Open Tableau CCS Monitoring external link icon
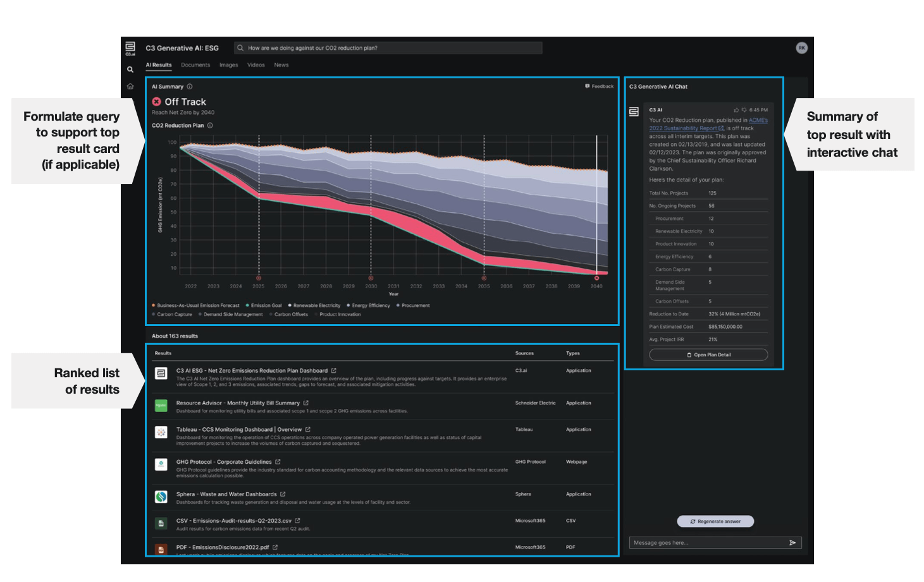This screenshot has height=582, width=924. point(308,429)
